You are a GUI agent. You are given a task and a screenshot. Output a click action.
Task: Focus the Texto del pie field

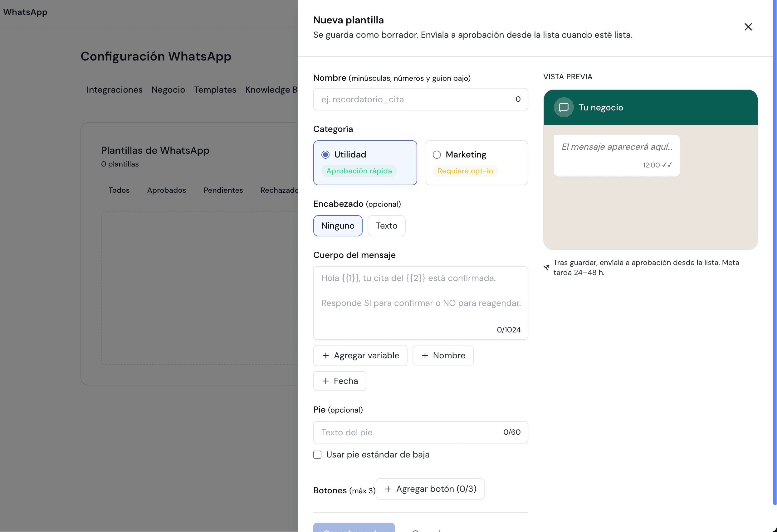[x=421, y=433]
